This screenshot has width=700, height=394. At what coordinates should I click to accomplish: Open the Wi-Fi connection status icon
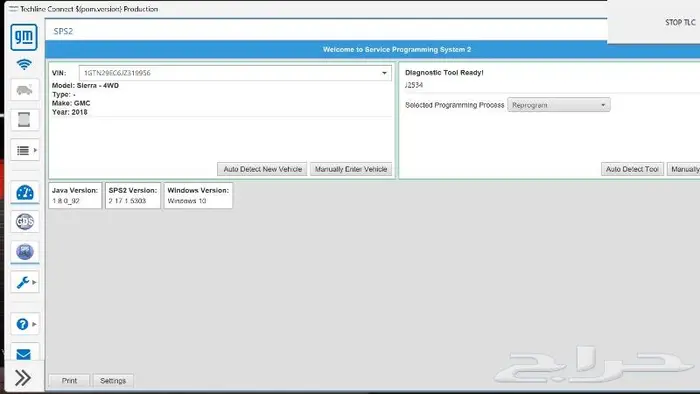click(x=24, y=65)
